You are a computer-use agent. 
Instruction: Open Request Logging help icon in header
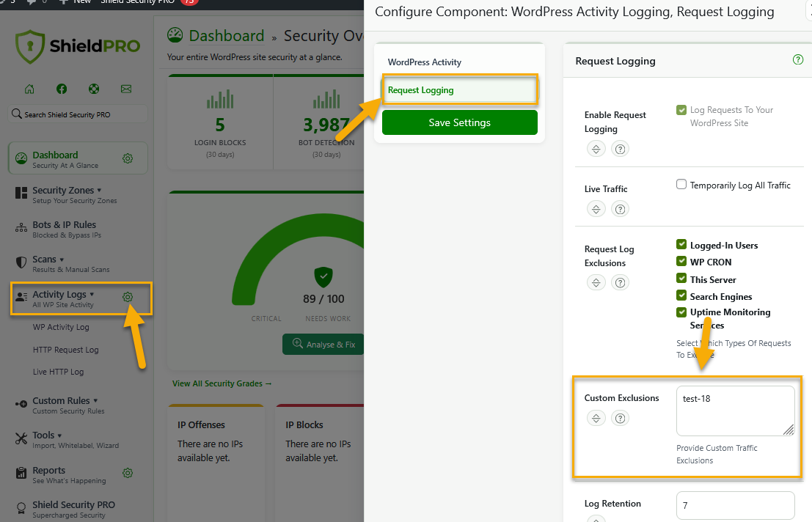pos(798,59)
